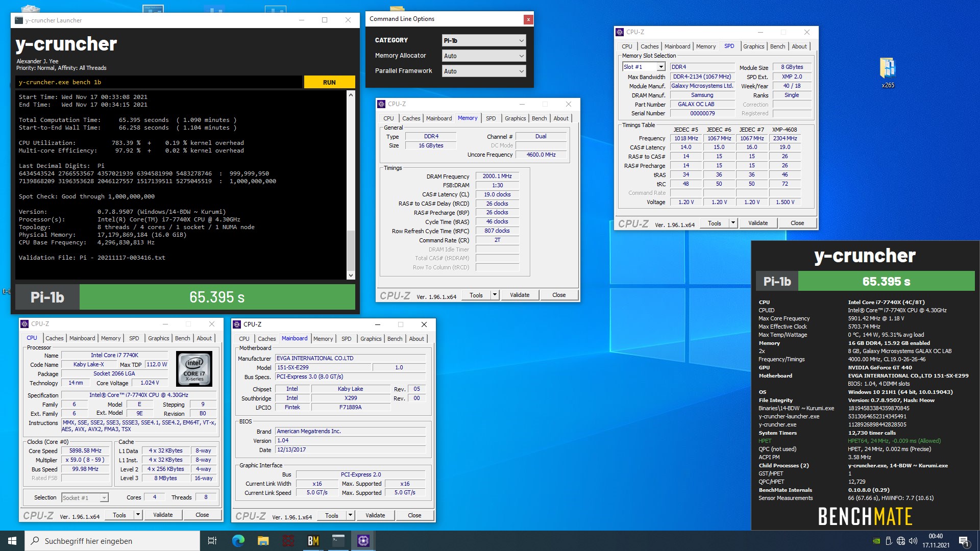Click the BENCHMATE logo text
This screenshot has width=980, height=551.
865,516
